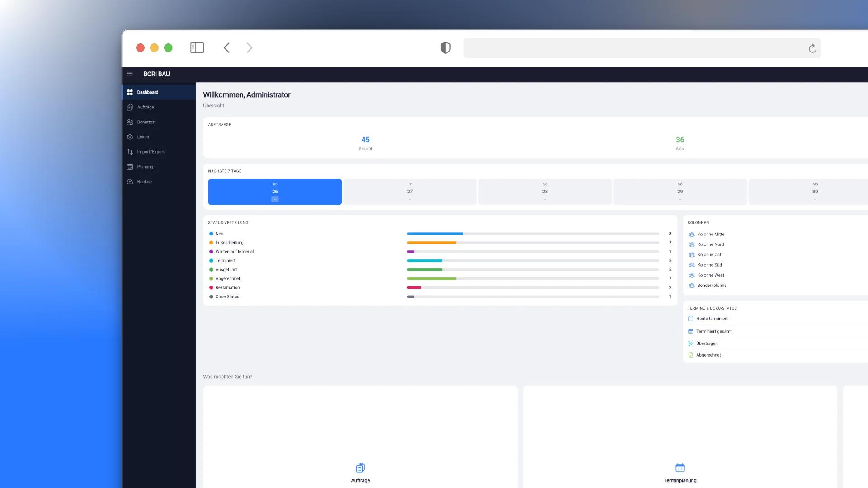
Task: Select Friday 27 day tile
Action: [x=410, y=192]
